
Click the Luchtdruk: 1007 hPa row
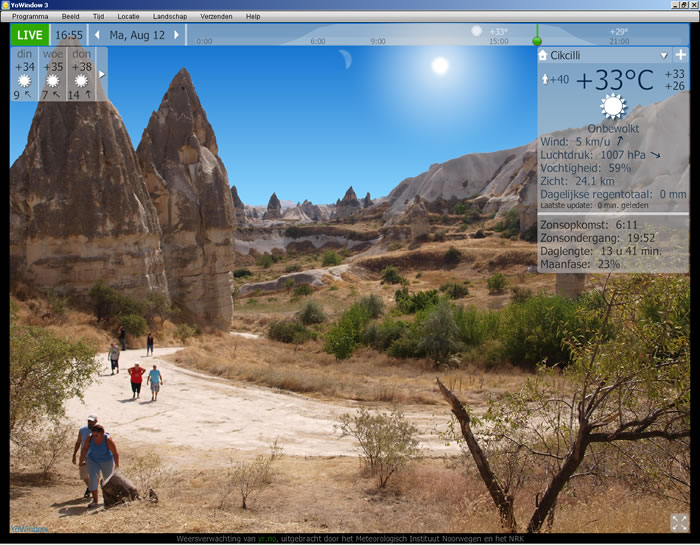600,155
